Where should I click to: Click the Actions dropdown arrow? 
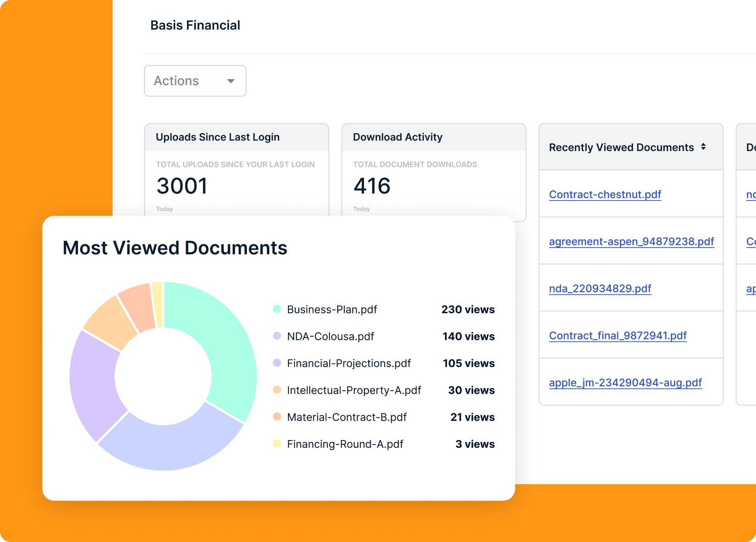point(231,81)
